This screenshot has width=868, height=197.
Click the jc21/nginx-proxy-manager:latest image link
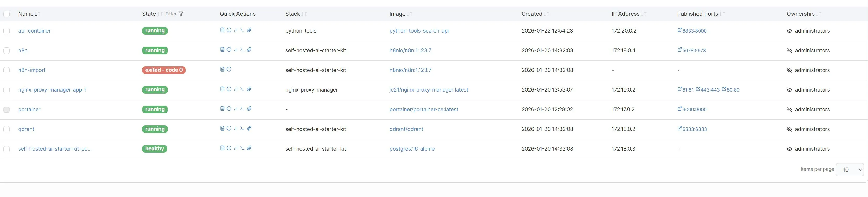(x=428, y=90)
